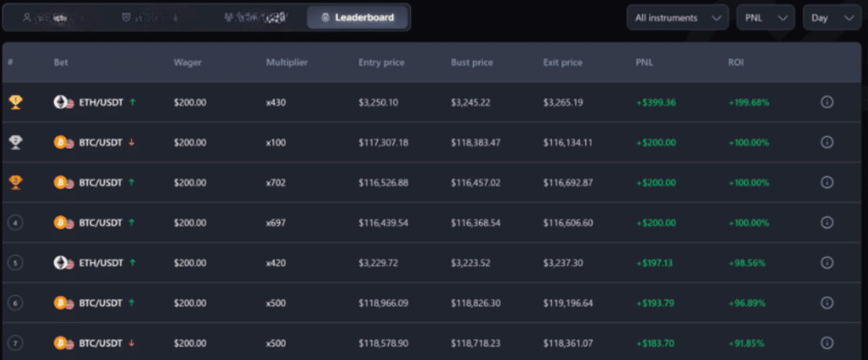
Task: Open info icon for the ETH/USDT x420 bet
Action: (x=826, y=263)
